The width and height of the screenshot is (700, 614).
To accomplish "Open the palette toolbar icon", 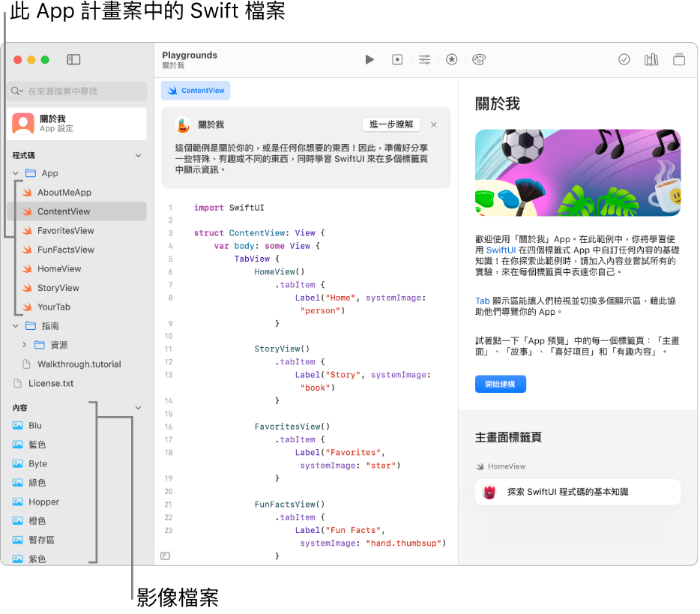I will tap(479, 59).
